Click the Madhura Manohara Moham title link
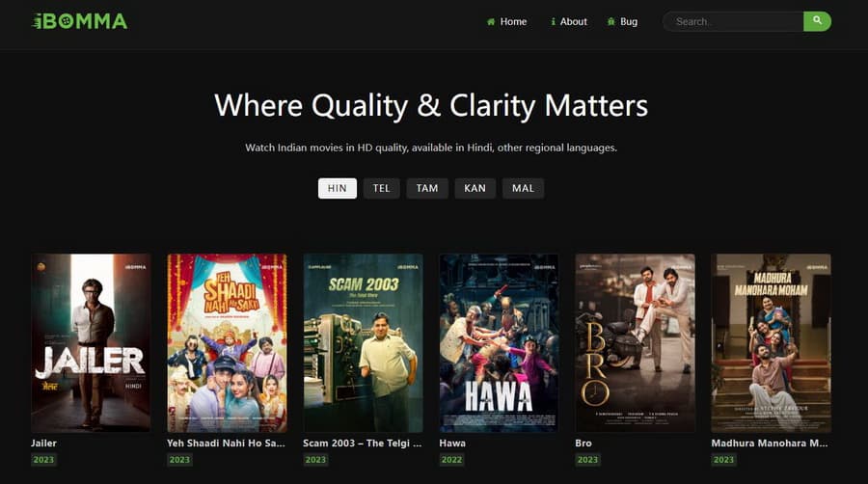The height and width of the screenshot is (484, 868). 770,444
